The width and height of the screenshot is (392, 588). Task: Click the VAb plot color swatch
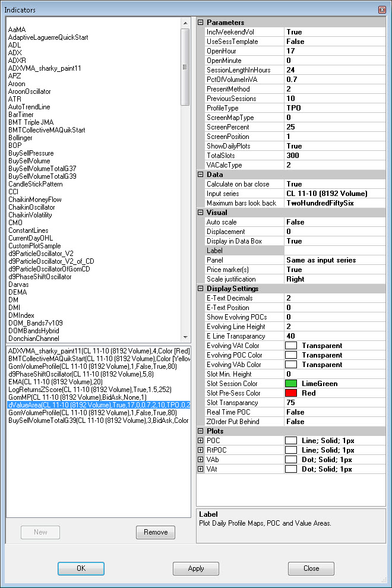point(291,459)
